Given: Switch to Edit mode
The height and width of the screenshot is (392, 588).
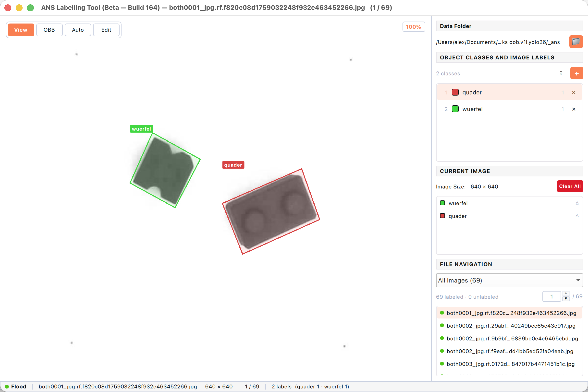Looking at the screenshot, I should coord(106,30).
